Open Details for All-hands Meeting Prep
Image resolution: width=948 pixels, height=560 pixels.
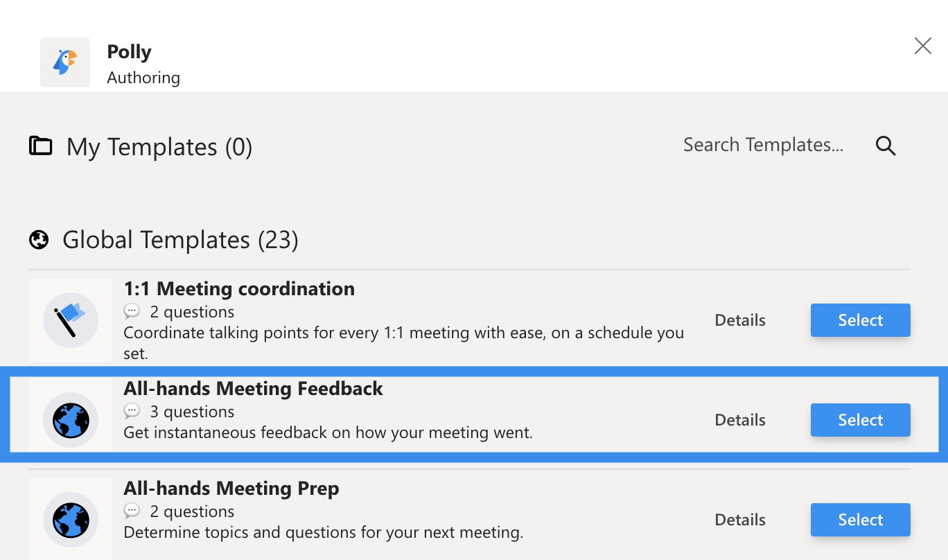click(x=740, y=520)
